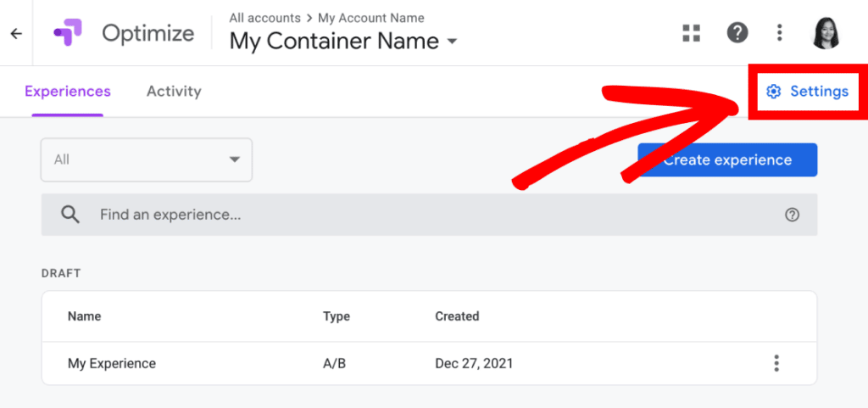Click the back arrow icon
The image size is (868, 408).
17,34
